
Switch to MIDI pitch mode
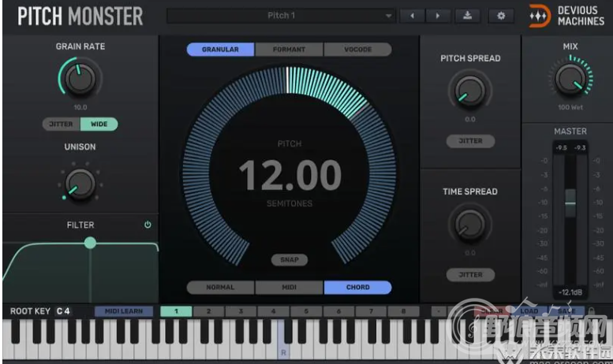coord(289,288)
